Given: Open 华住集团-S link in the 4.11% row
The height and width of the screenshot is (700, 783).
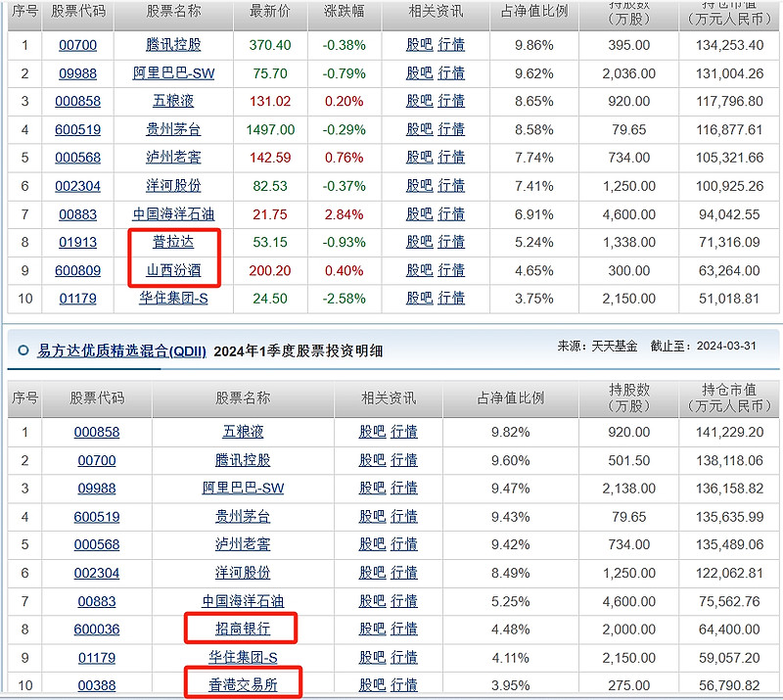Looking at the screenshot, I should click(x=243, y=658).
